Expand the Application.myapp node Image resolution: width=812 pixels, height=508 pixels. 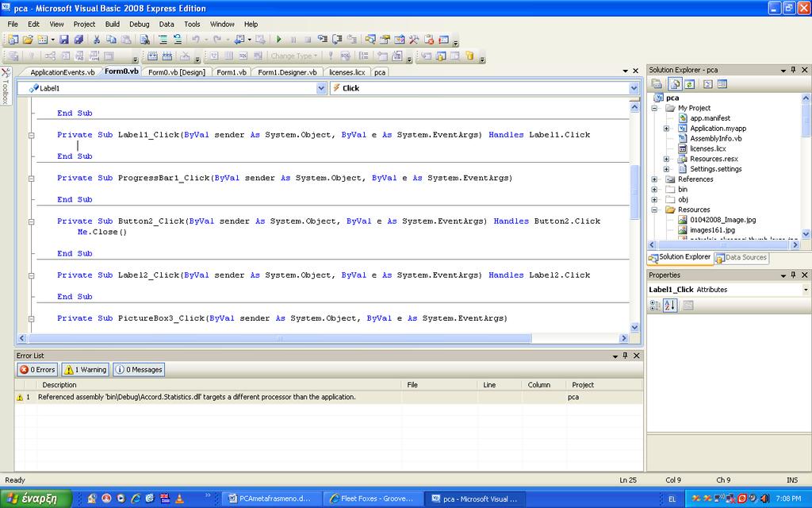click(x=666, y=129)
